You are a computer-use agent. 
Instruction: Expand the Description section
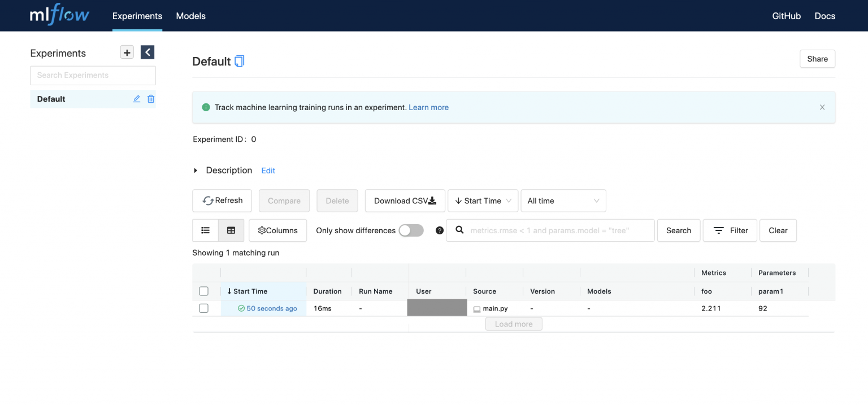[x=195, y=170]
